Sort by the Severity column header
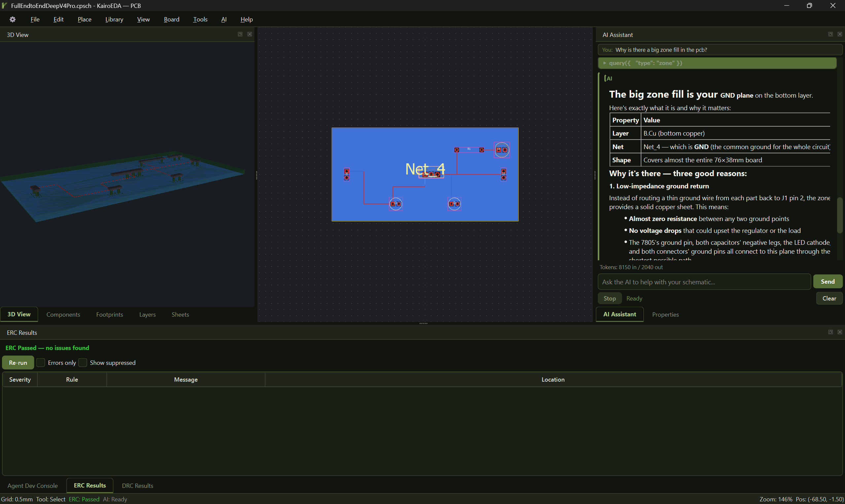Screen dimensions: 845x504 [20, 379]
